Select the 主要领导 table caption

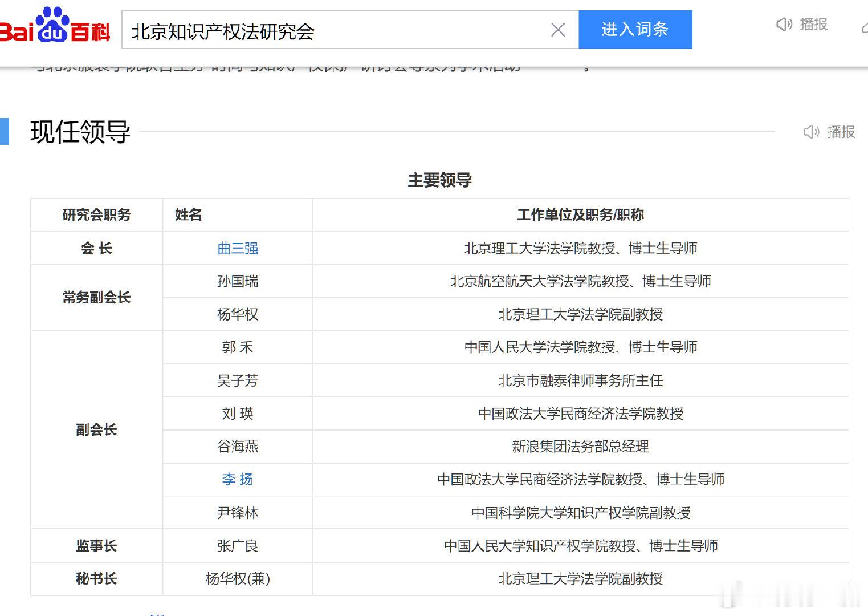pos(439,180)
